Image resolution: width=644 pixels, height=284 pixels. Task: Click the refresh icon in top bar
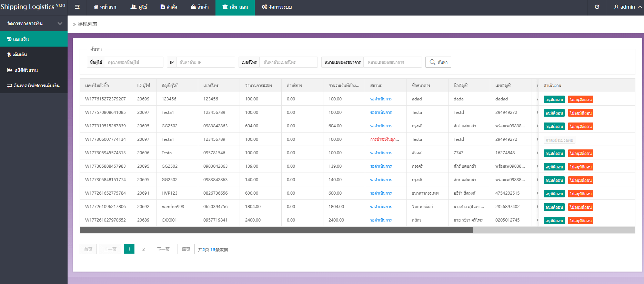[597, 7]
